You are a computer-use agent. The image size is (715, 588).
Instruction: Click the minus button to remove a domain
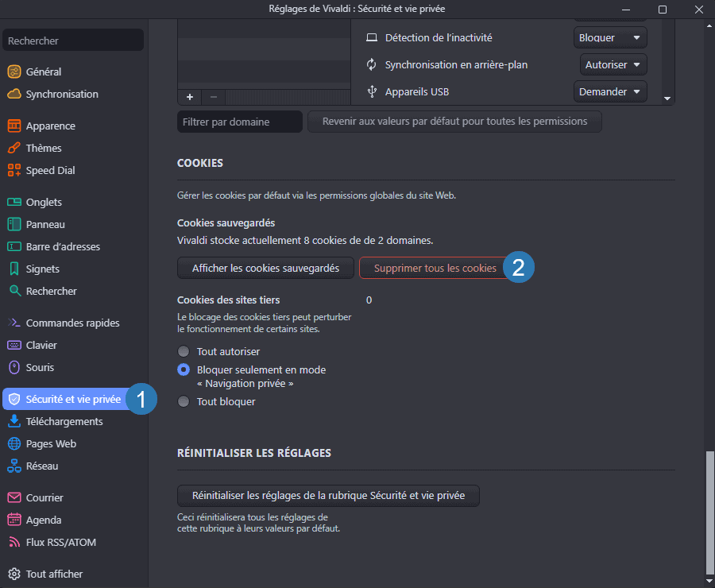(214, 97)
